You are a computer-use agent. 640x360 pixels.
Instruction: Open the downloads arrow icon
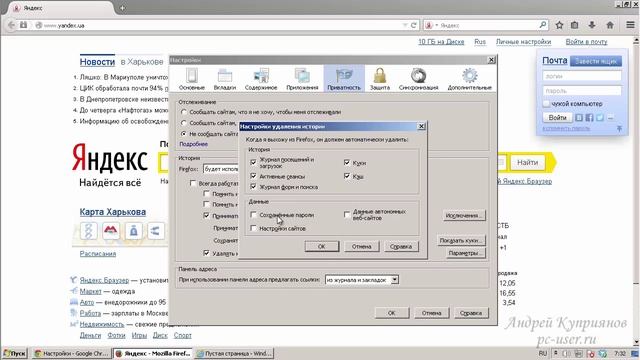click(x=592, y=25)
